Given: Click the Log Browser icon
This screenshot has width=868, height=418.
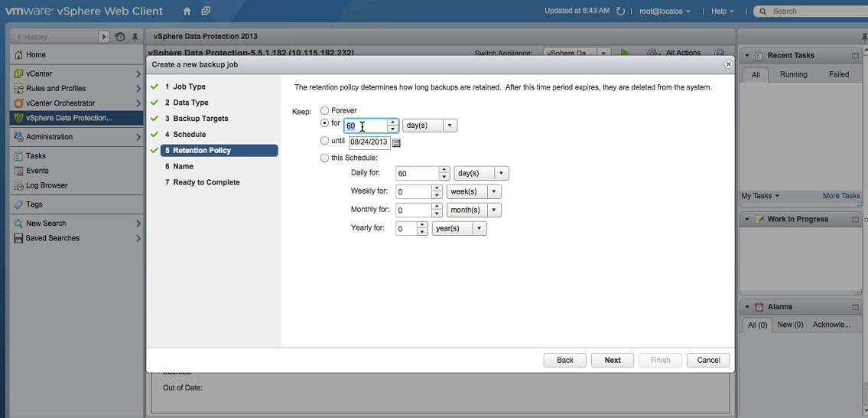Looking at the screenshot, I should pyautogui.click(x=19, y=186).
